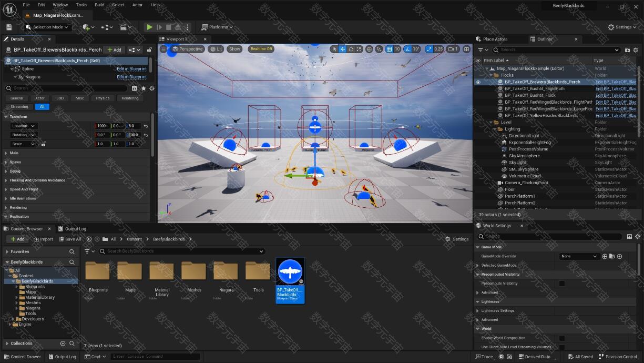The height and width of the screenshot is (363, 644).
Task: Click the Eject button in play toolbar
Action: pos(178,27)
